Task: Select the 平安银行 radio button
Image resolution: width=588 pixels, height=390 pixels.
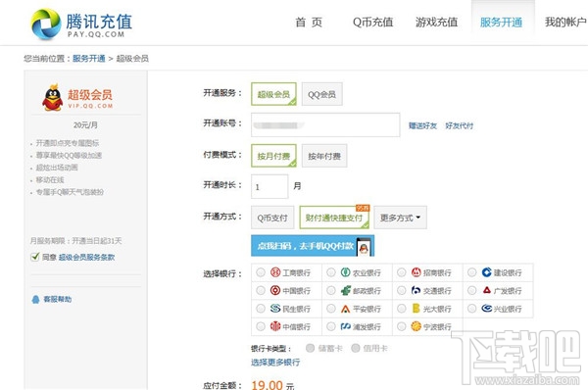Action: coord(331,309)
